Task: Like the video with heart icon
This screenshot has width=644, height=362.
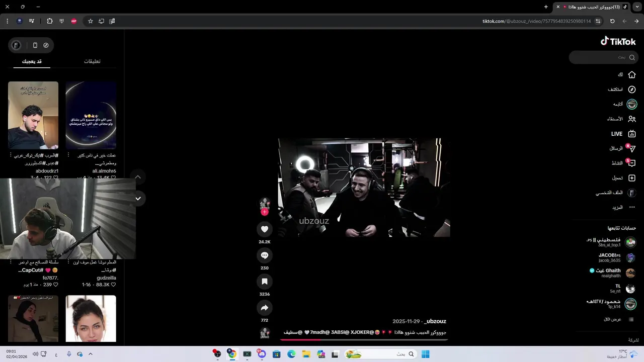Action: 265,229
